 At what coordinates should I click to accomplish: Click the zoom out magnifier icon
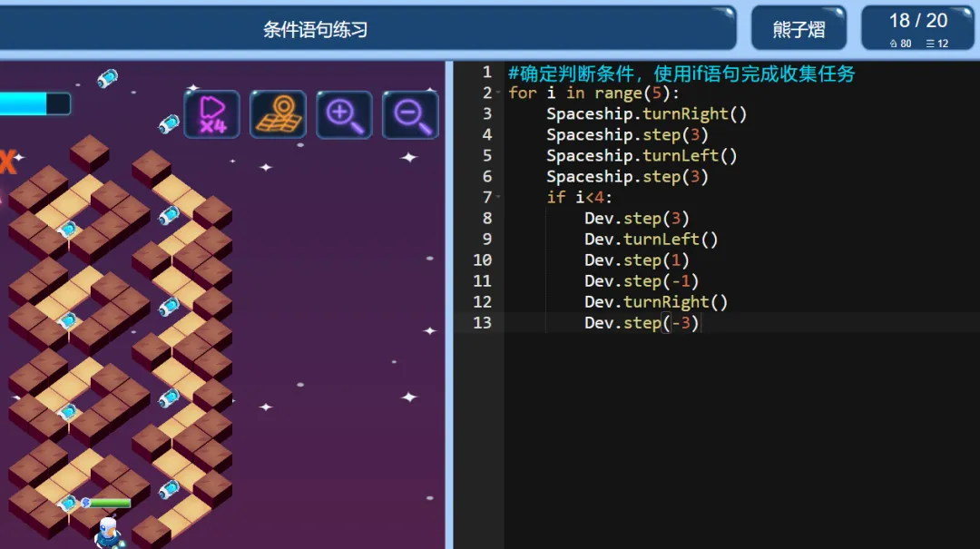tap(411, 114)
